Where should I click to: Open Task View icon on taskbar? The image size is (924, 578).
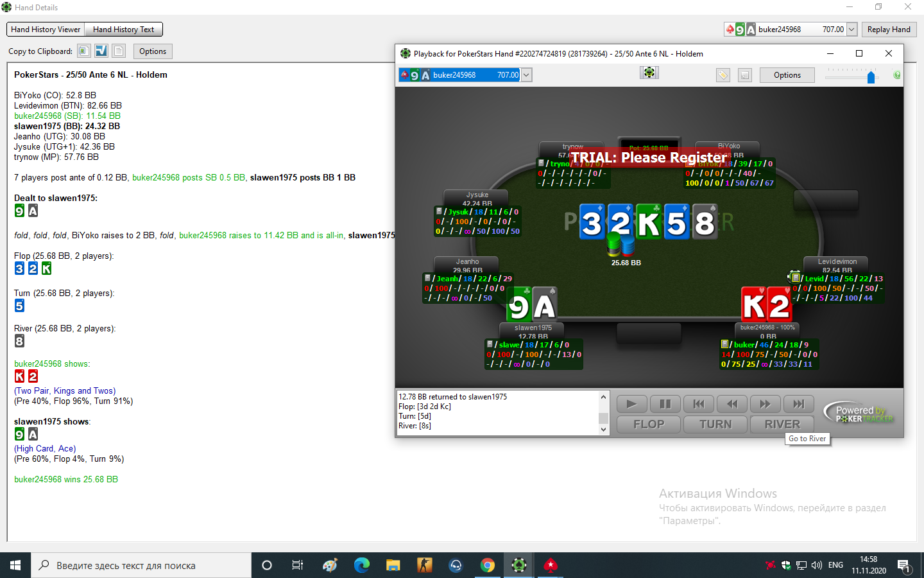(x=298, y=565)
